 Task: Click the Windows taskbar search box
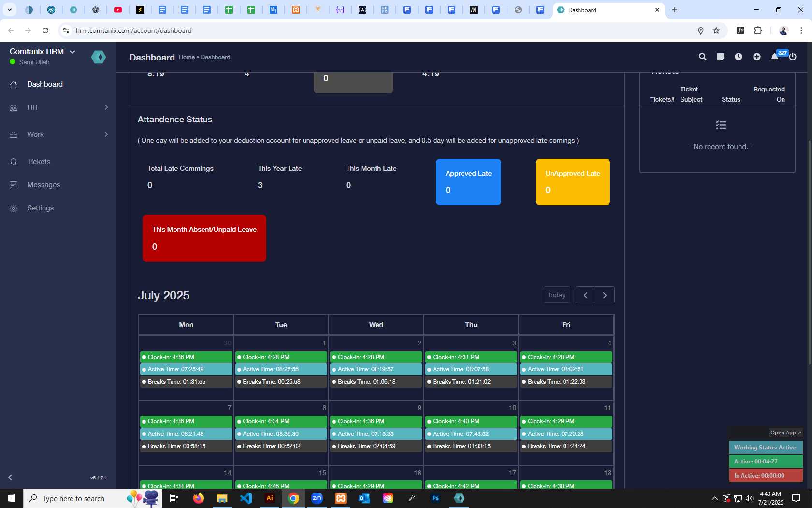point(93,498)
